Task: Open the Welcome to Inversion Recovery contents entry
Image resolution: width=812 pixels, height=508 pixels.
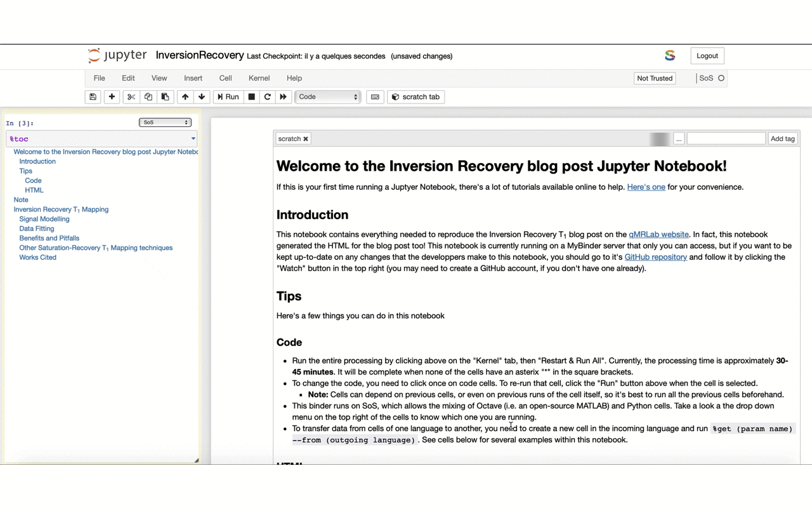Action: coord(105,152)
